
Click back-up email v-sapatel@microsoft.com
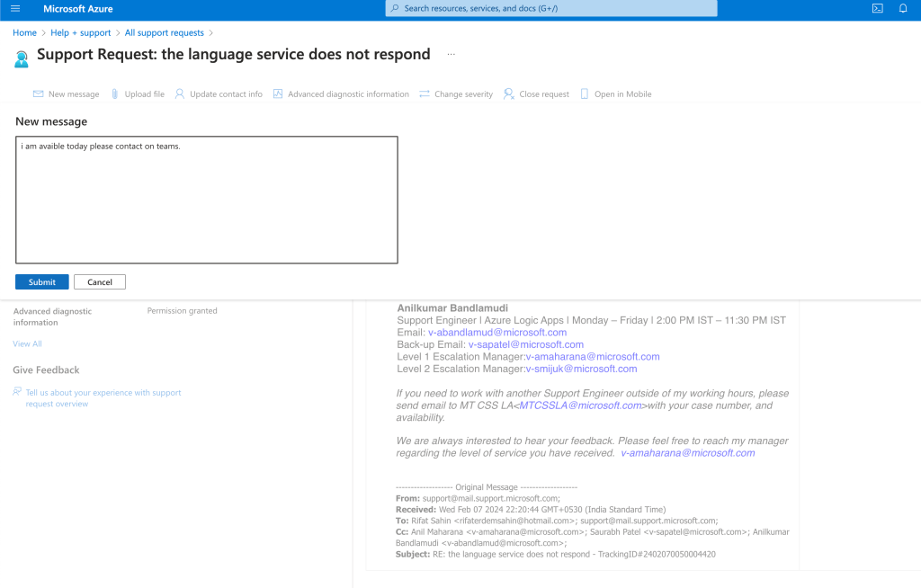coord(525,345)
